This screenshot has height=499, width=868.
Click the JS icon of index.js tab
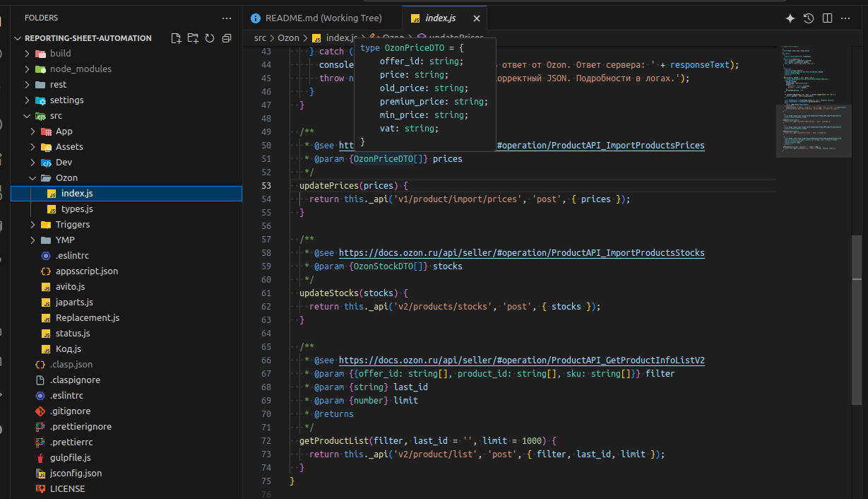(415, 18)
